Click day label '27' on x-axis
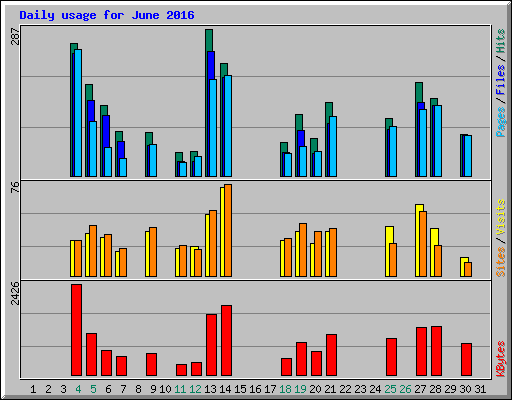This screenshot has width=512, height=400. click(x=420, y=389)
